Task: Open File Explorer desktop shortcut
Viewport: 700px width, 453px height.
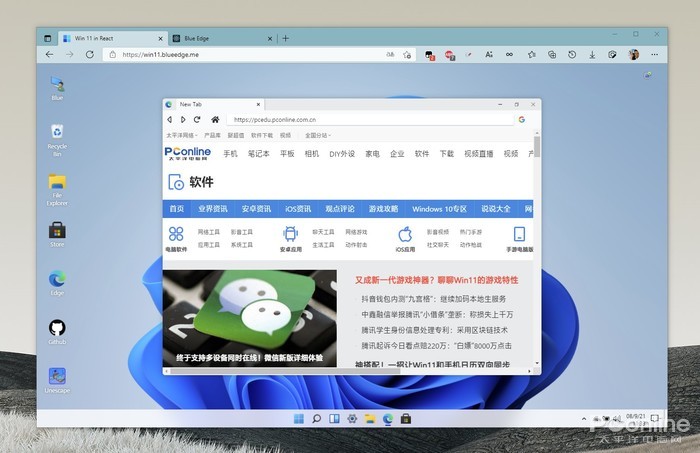Action: (x=57, y=190)
